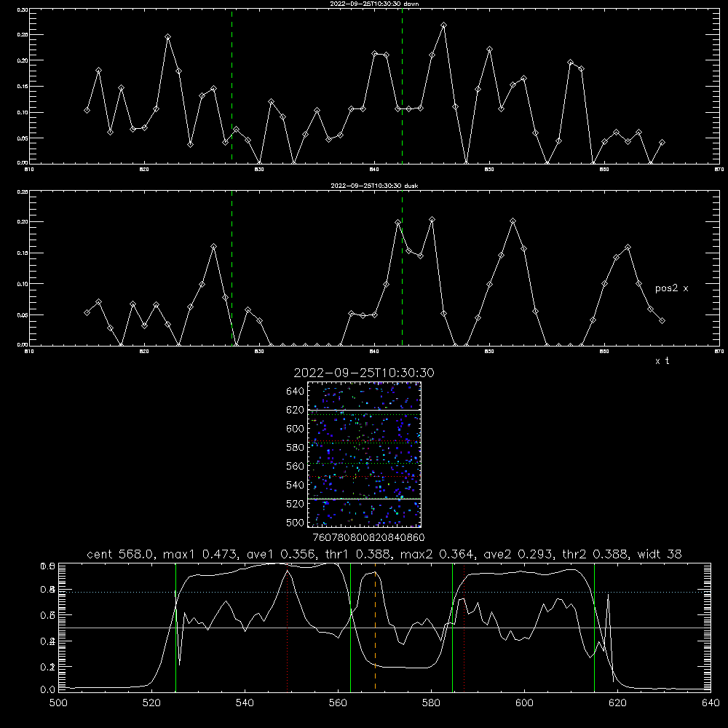Click the left red dotted line in bottom plot

point(288,627)
